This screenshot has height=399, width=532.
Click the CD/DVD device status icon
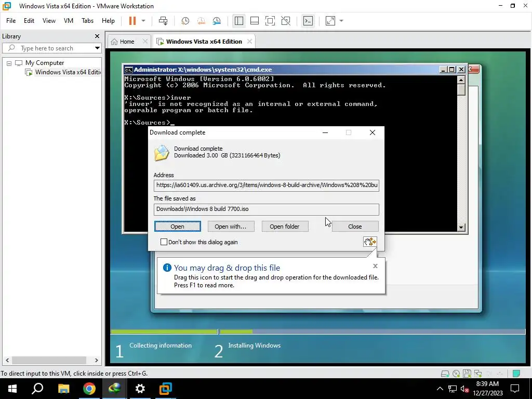(x=456, y=374)
